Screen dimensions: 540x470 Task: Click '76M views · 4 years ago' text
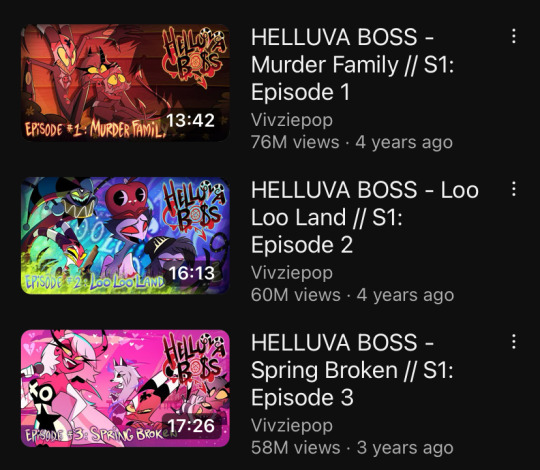pos(352,142)
